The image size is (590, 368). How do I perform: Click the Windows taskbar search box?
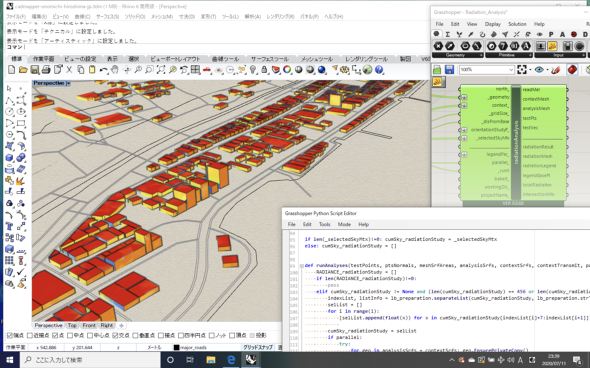coord(91,360)
